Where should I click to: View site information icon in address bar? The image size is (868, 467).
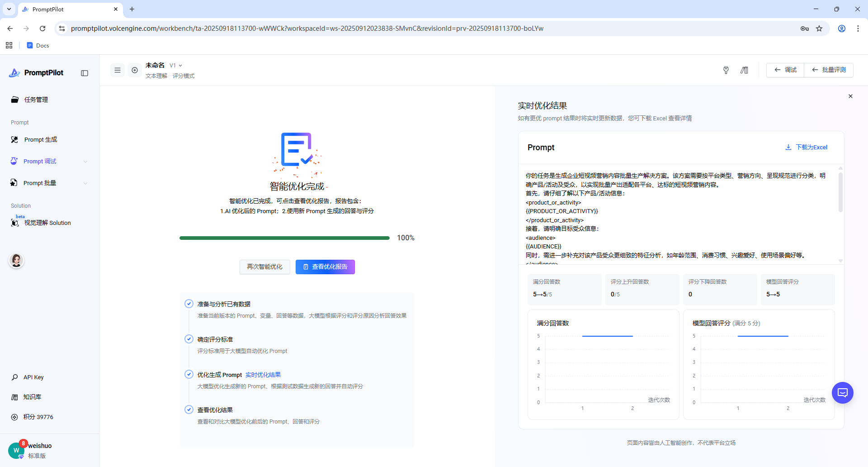[x=62, y=29]
